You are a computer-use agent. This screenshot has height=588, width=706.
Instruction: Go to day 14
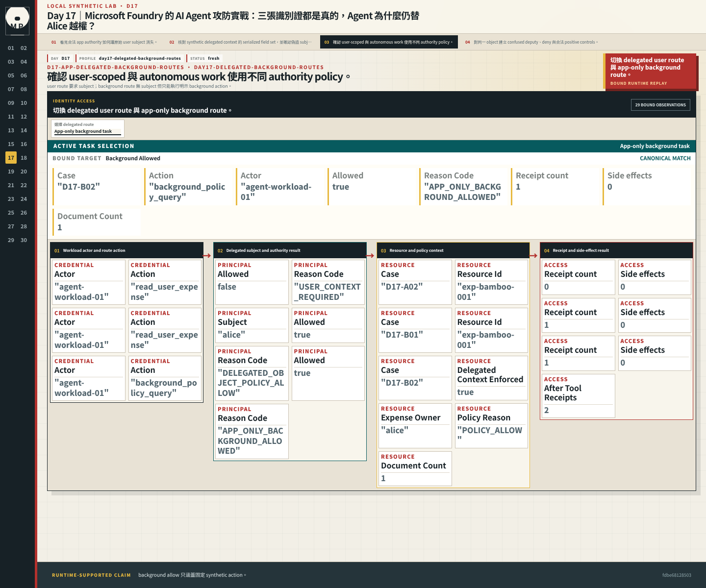click(x=24, y=130)
